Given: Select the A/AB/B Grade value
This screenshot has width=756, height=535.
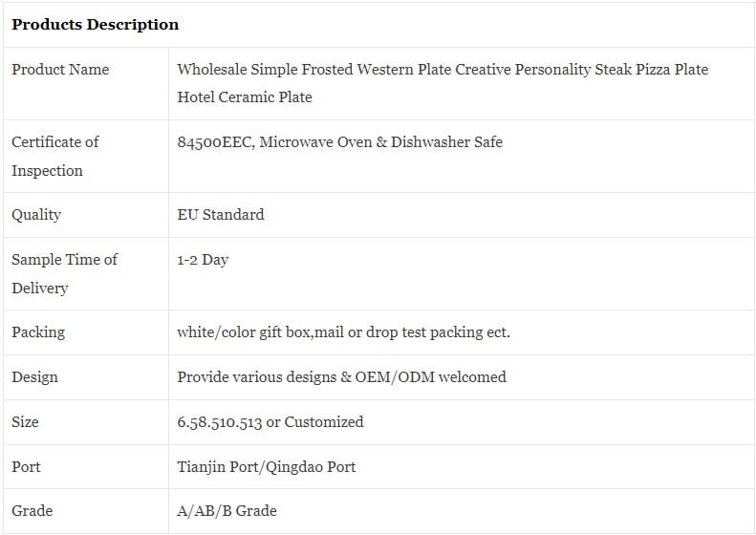Looking at the screenshot, I should point(227,510).
